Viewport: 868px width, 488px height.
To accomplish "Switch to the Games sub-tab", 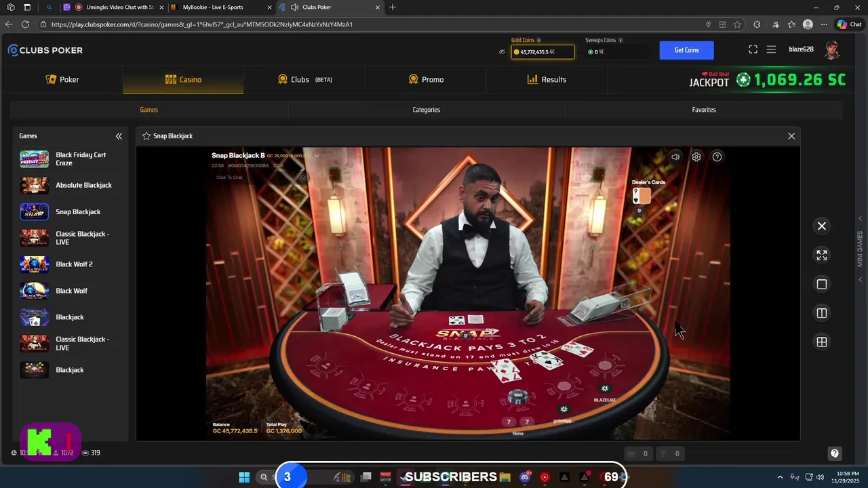I will coord(149,110).
